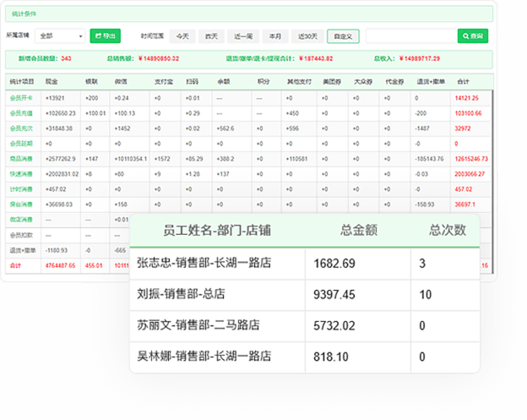Click the 商品消费 row link
This screenshot has width=527, height=420.
21,159
